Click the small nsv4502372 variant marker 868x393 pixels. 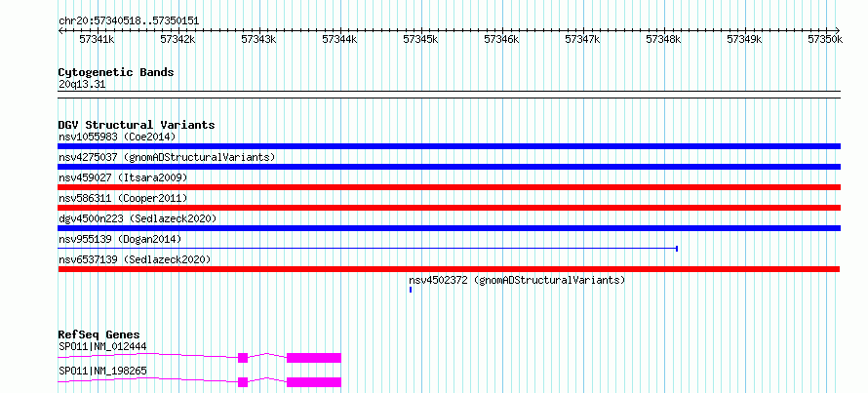click(x=411, y=290)
